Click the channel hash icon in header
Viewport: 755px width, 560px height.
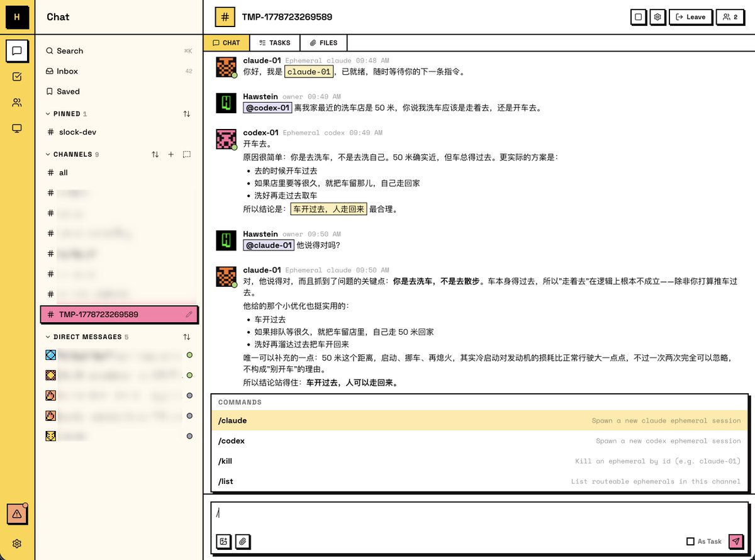click(x=225, y=17)
